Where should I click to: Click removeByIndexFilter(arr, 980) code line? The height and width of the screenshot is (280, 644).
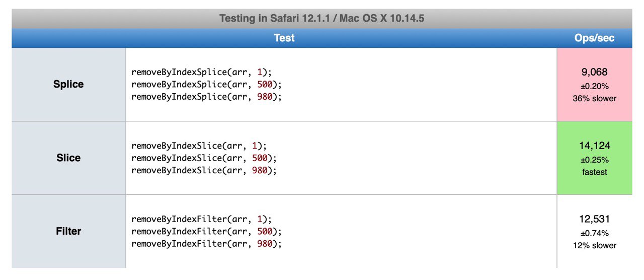point(207,244)
